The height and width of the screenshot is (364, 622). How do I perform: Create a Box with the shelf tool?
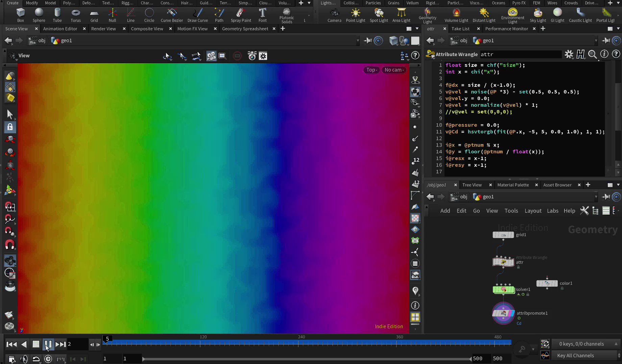click(21, 15)
